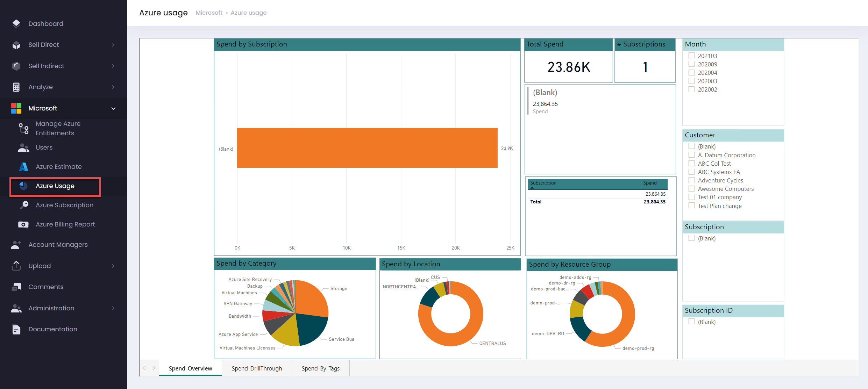868x389 pixels.
Task: Click the Sell Indirect cube icon
Action: 16,66
